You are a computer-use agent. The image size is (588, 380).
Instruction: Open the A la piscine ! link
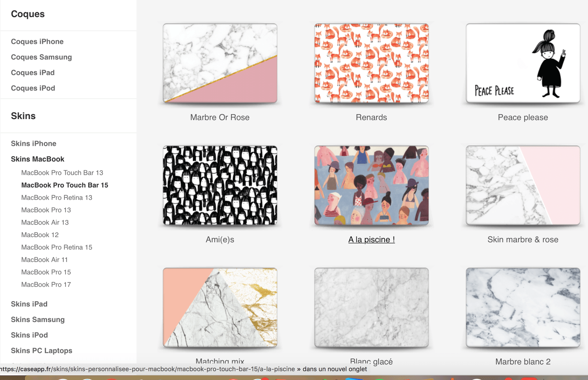point(371,240)
